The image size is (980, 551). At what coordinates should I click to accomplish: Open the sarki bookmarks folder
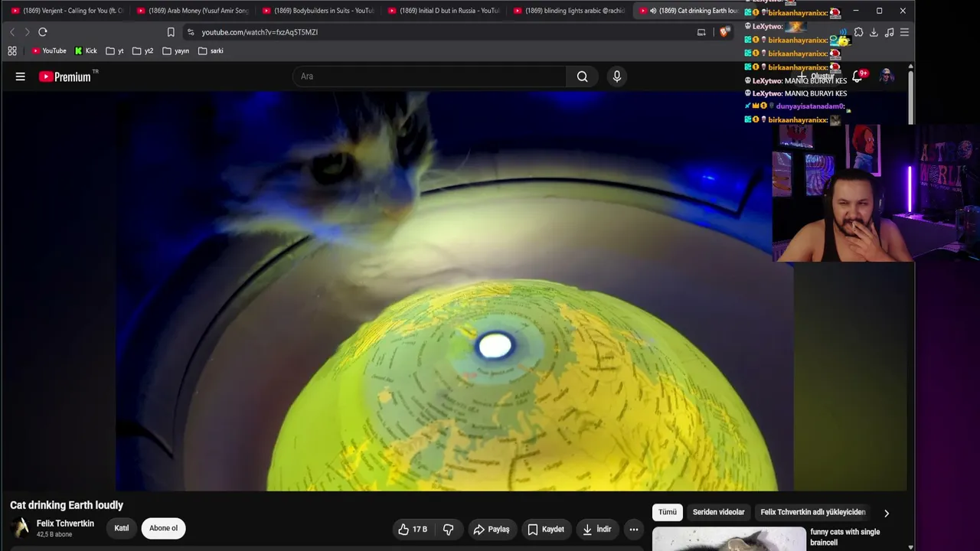click(211, 51)
